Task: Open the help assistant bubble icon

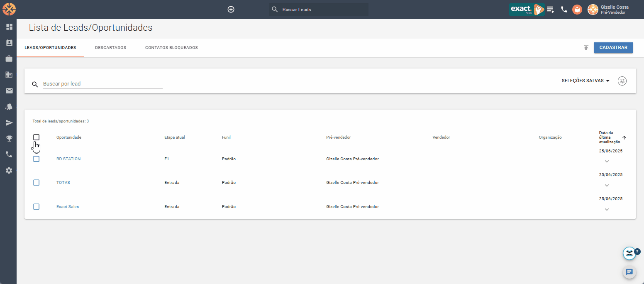Action: point(629,253)
